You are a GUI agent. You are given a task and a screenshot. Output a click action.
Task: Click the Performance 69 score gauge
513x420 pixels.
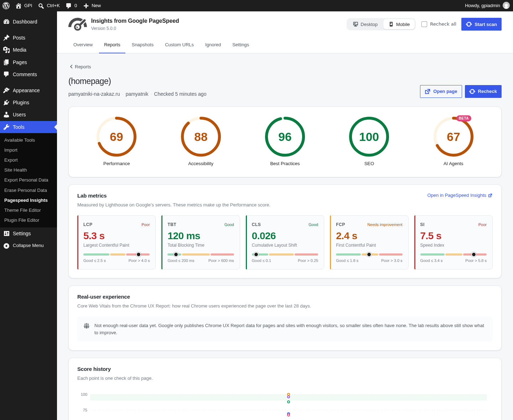pos(116,137)
